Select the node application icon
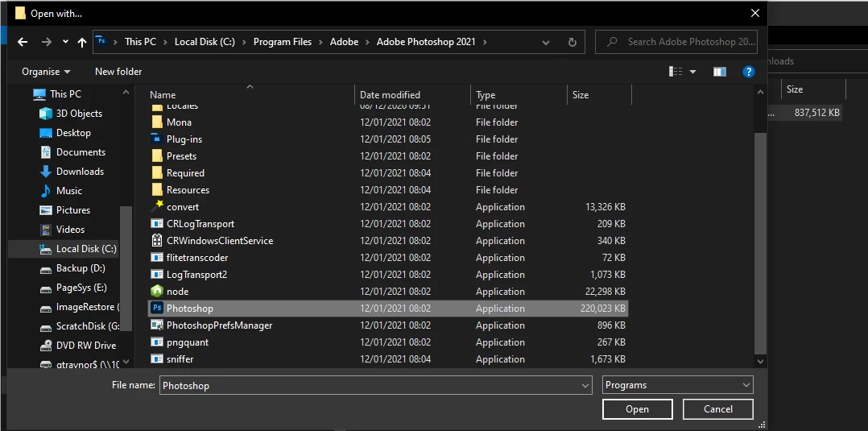The height and width of the screenshot is (431, 868). pos(157,292)
